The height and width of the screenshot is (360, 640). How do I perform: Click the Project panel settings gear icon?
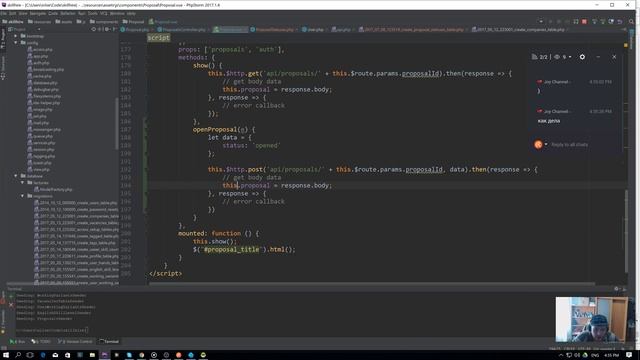click(x=107, y=29)
